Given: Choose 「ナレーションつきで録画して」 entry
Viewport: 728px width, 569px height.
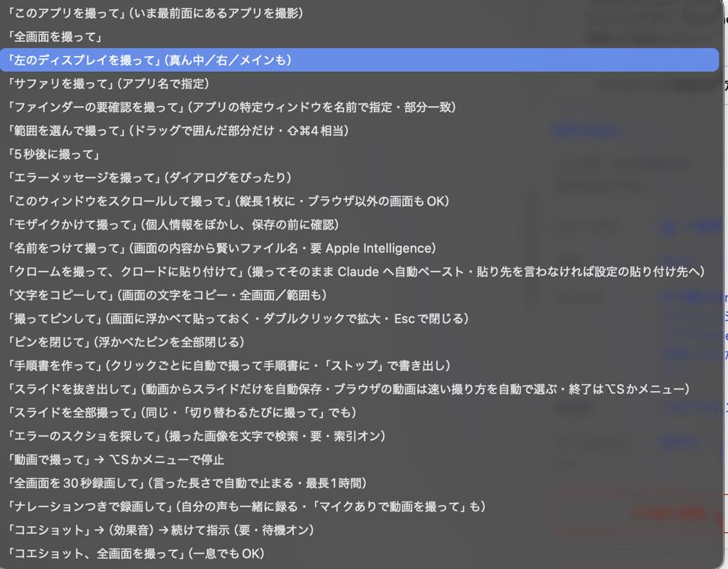Looking at the screenshot, I should pos(359,506).
